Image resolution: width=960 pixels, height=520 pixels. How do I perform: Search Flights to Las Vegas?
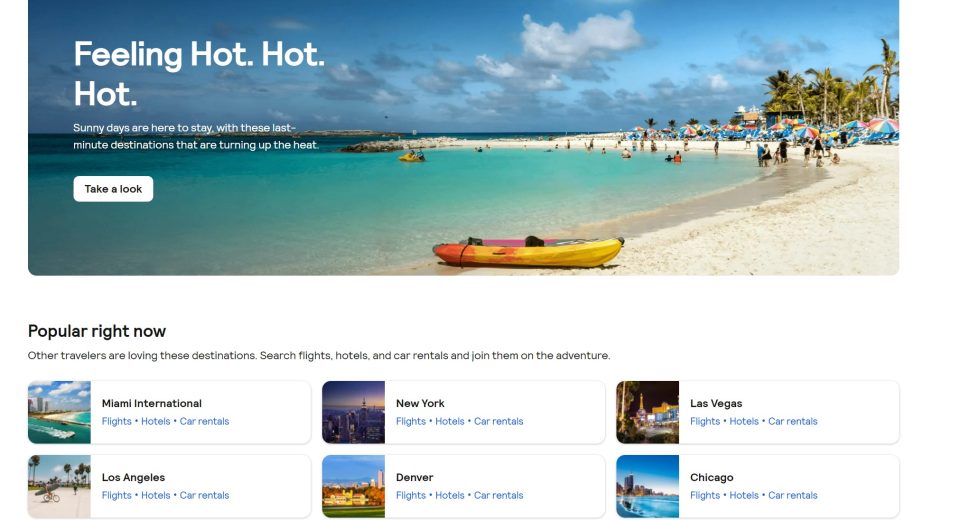[705, 421]
